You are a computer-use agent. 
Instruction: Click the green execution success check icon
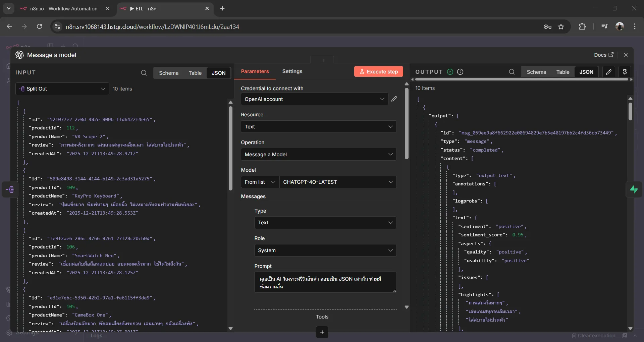[x=449, y=72]
